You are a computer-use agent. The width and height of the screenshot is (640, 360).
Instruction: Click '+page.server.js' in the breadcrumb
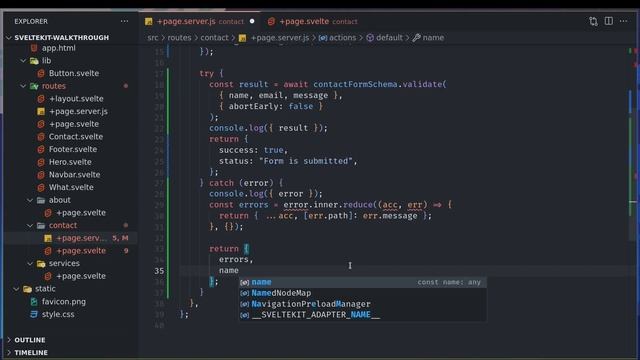(280, 38)
